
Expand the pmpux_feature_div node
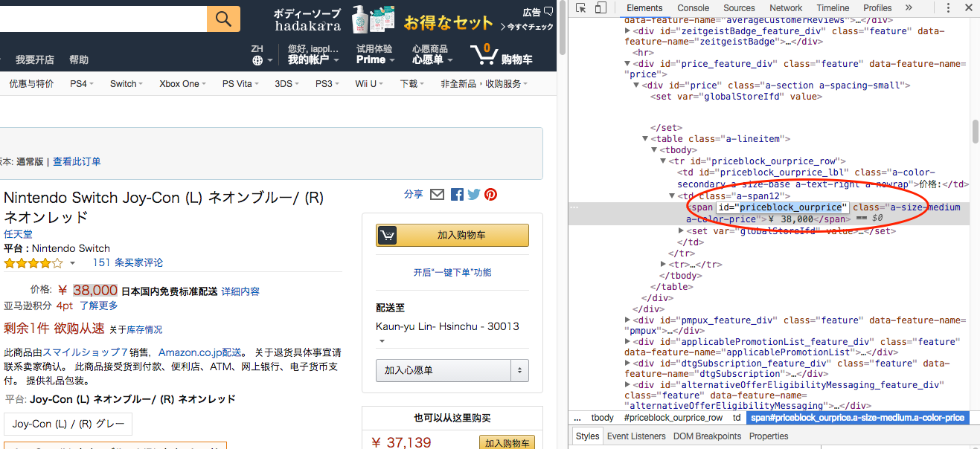pyautogui.click(x=628, y=320)
